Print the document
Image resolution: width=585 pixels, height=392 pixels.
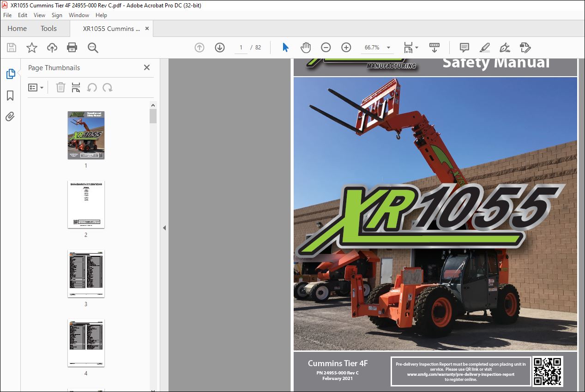click(x=72, y=48)
